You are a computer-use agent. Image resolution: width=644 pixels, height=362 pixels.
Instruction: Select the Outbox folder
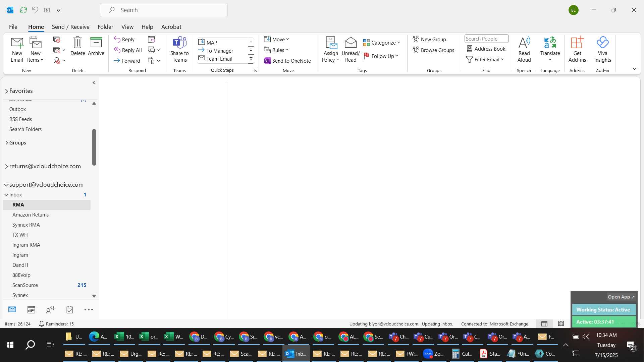pos(47,109)
